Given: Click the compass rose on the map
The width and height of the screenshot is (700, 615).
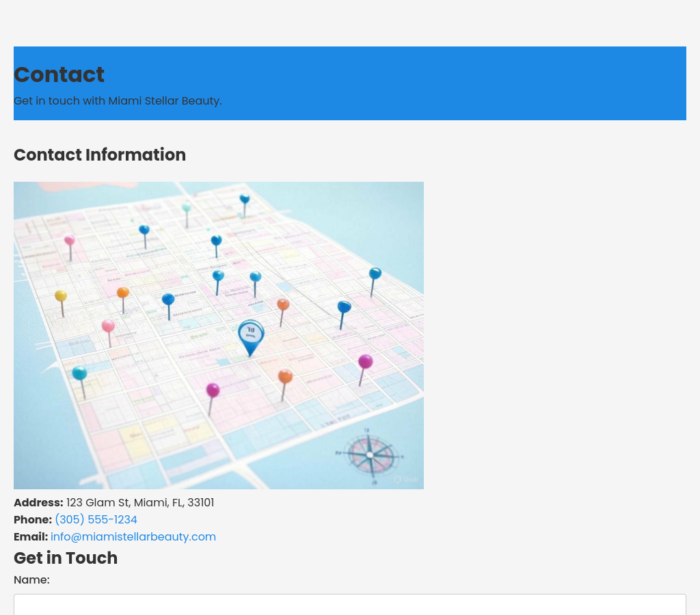Looking at the screenshot, I should (370, 454).
